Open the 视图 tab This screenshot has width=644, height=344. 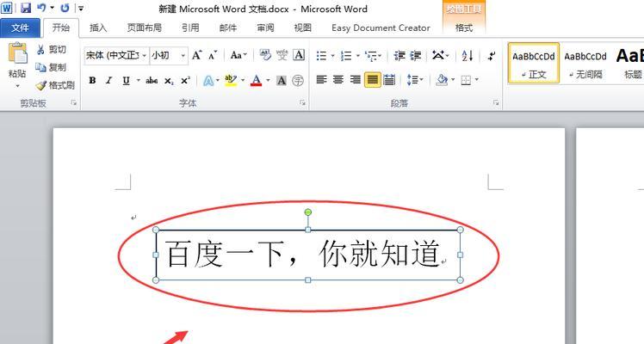pos(303,28)
